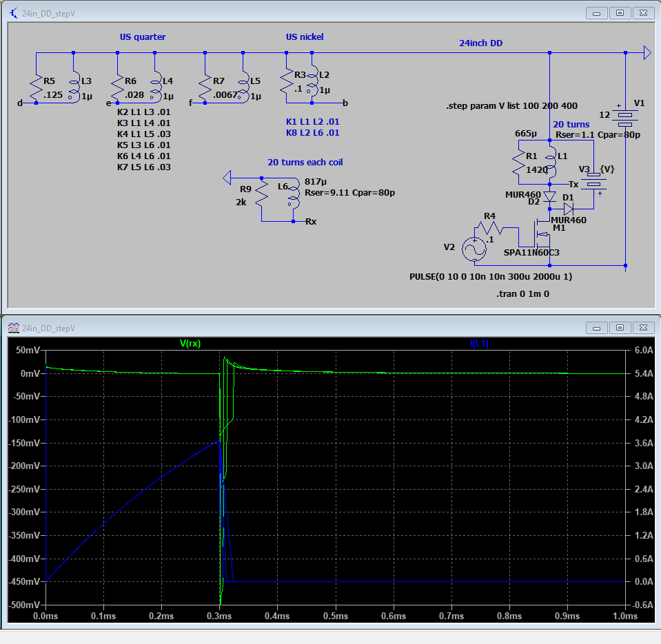Click the MOSFET M1 symbol

click(540, 233)
